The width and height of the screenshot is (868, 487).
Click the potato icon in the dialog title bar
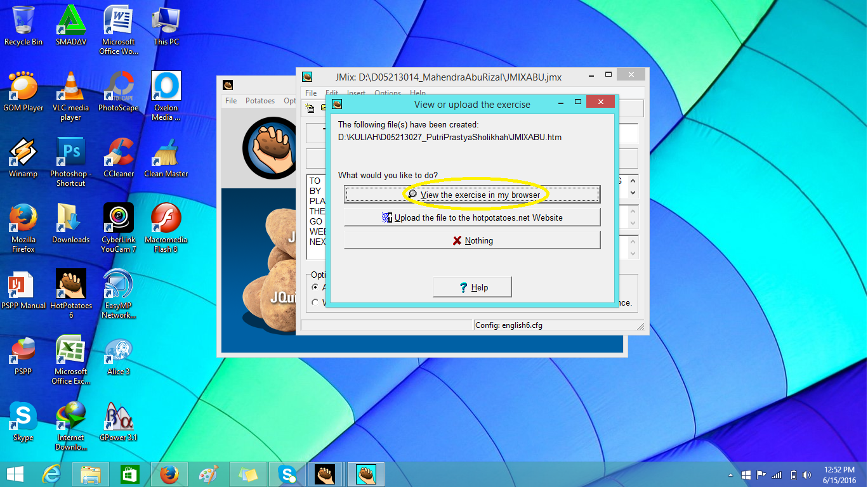point(337,104)
